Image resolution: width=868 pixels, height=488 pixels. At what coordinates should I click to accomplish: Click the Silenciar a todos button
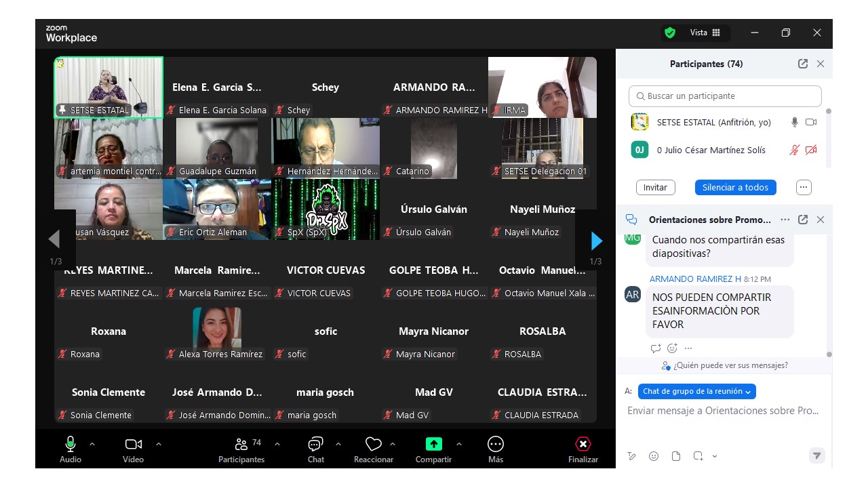735,187
